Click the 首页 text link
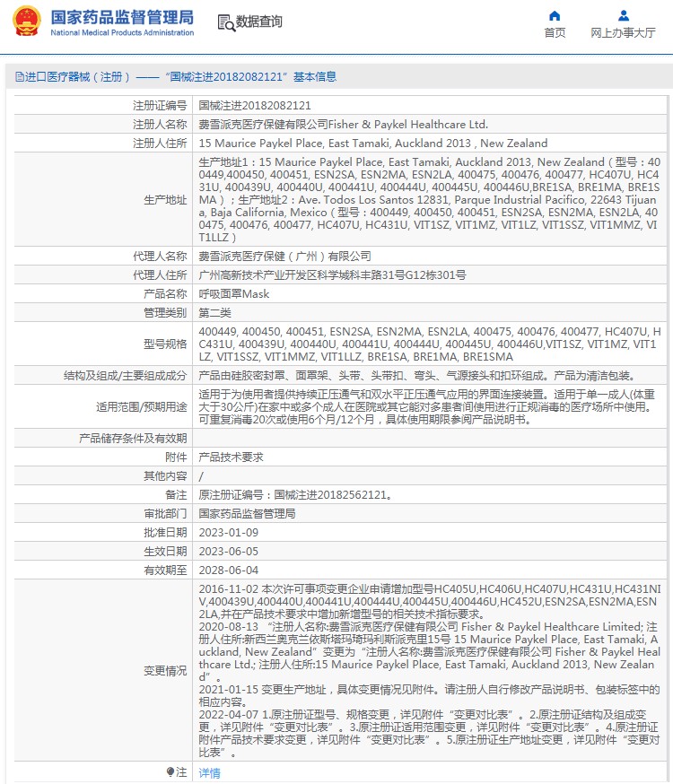The image size is (673, 784). [555, 33]
